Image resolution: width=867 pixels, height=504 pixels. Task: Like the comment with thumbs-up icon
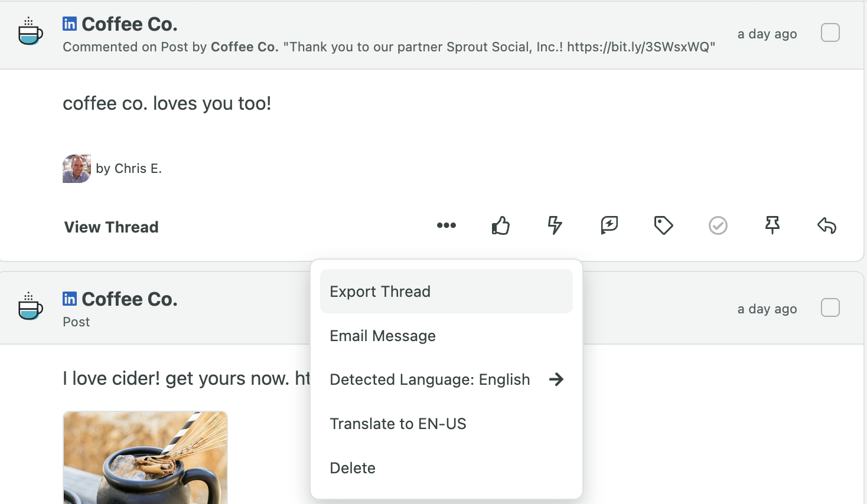point(501,225)
